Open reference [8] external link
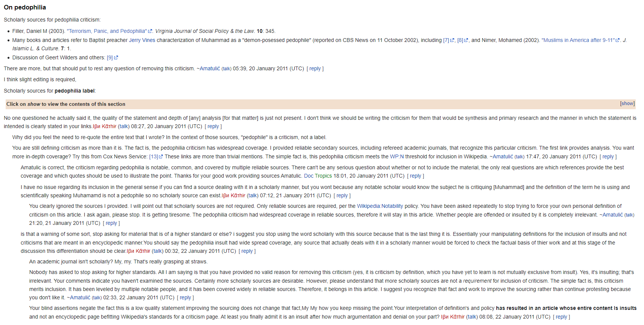The height and width of the screenshot is (325, 644). pyautogui.click(x=460, y=40)
